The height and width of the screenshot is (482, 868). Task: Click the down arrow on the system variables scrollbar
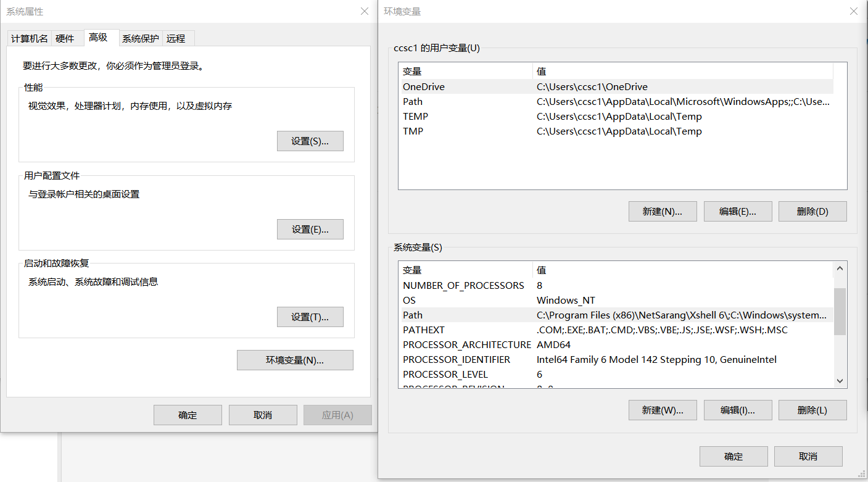point(840,380)
